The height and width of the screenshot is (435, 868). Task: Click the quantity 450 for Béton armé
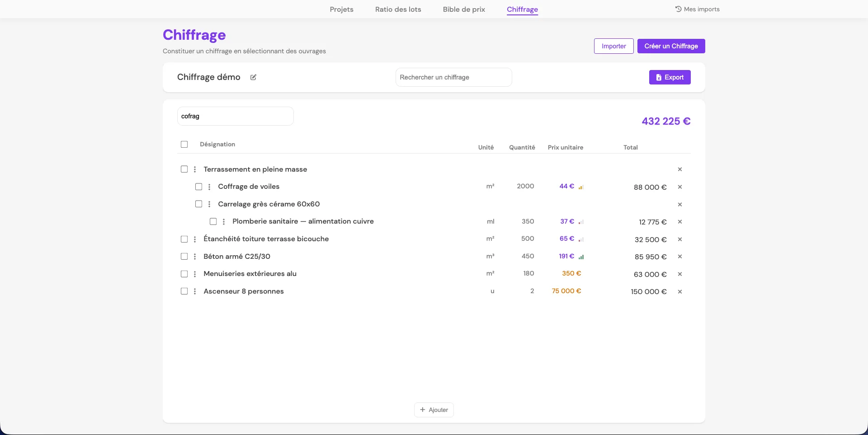[528, 256]
